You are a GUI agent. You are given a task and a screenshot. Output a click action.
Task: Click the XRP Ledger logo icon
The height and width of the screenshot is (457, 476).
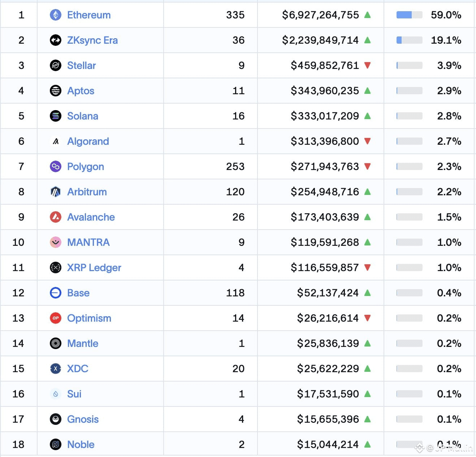56,267
